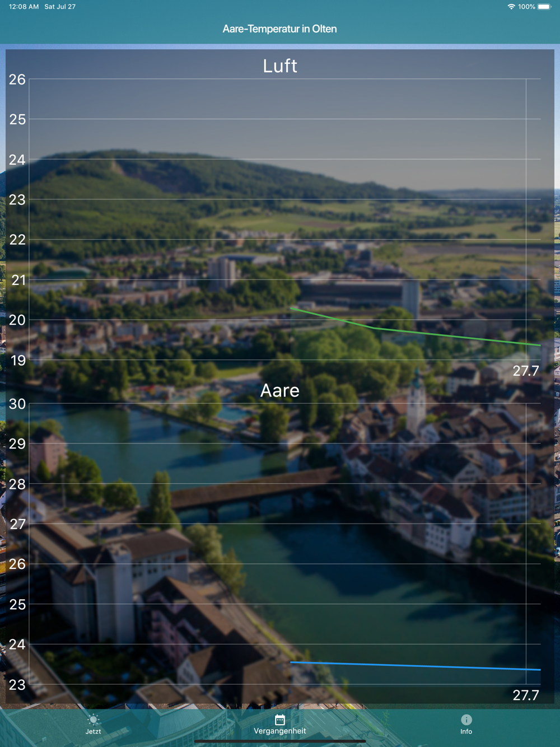Screen dimensions: 560x747
Task: Switch to the Info tab label
Action: 466,731
